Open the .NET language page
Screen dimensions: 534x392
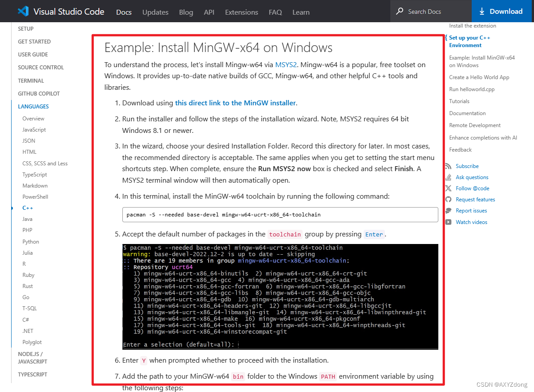click(x=28, y=331)
